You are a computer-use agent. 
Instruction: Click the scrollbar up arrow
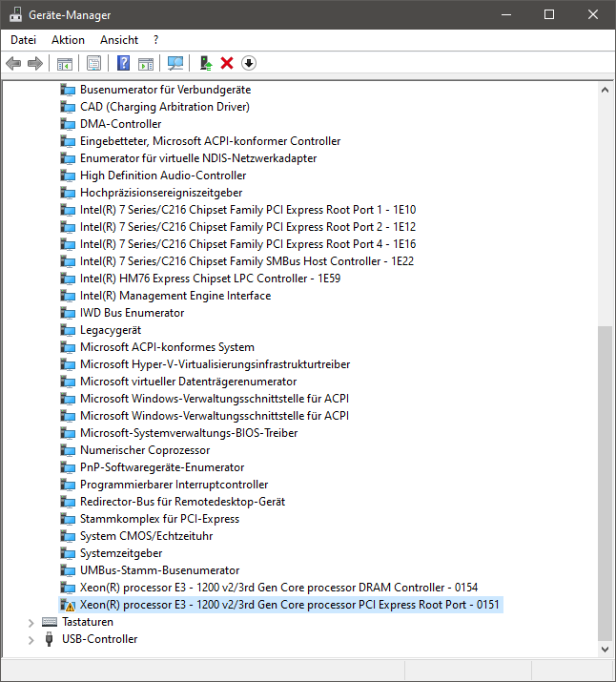click(x=605, y=90)
